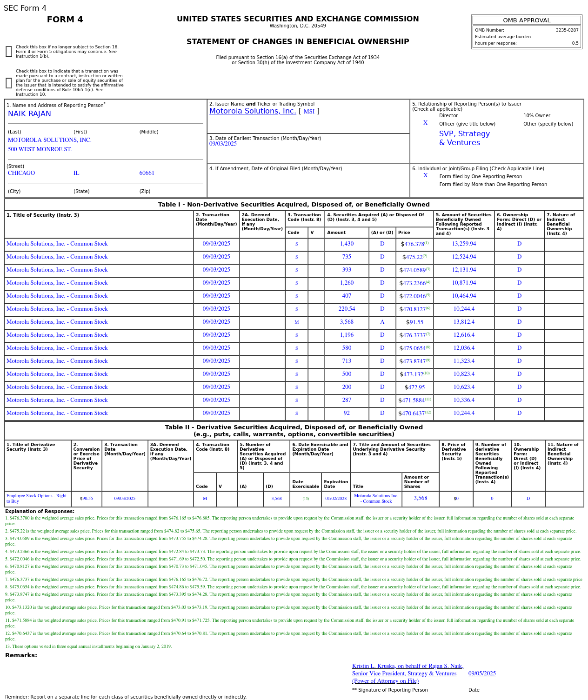This screenshot has height=700, width=588.
Task: Click the CHICAGO city text
Action: (x=21, y=173)
